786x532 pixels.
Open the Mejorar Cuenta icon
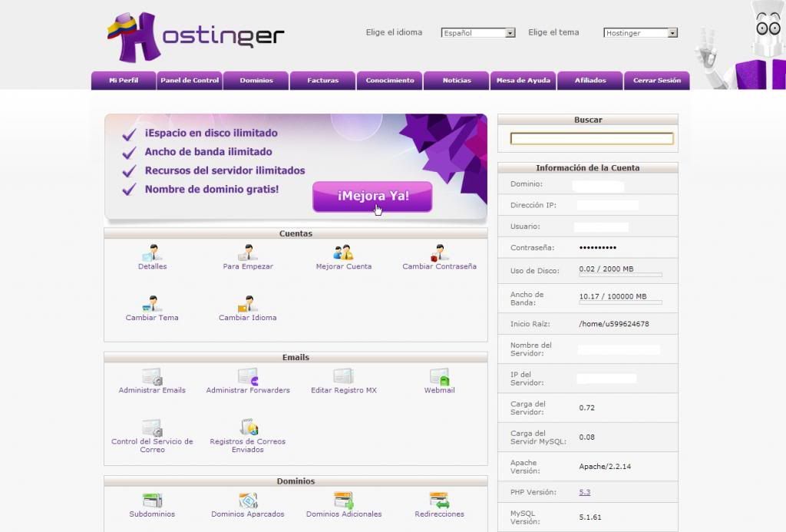(343, 253)
